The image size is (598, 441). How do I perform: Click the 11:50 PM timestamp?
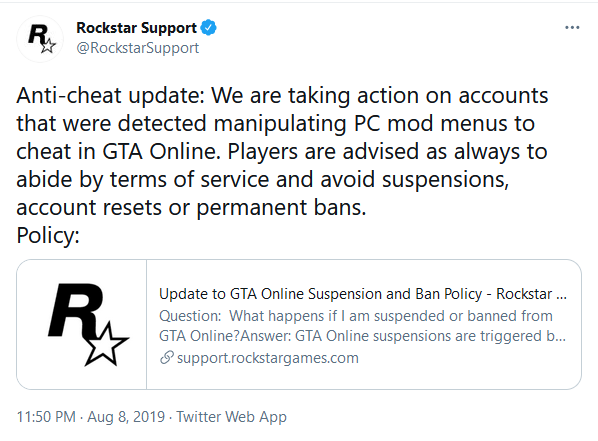coord(46,417)
